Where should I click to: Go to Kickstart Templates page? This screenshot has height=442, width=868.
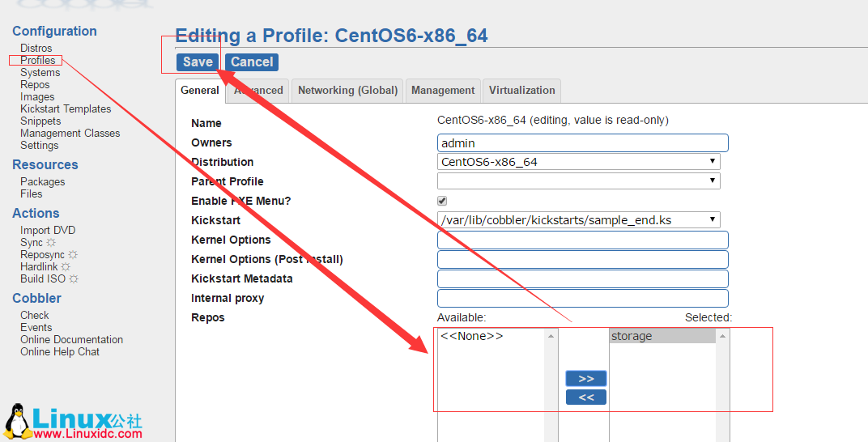pos(66,109)
